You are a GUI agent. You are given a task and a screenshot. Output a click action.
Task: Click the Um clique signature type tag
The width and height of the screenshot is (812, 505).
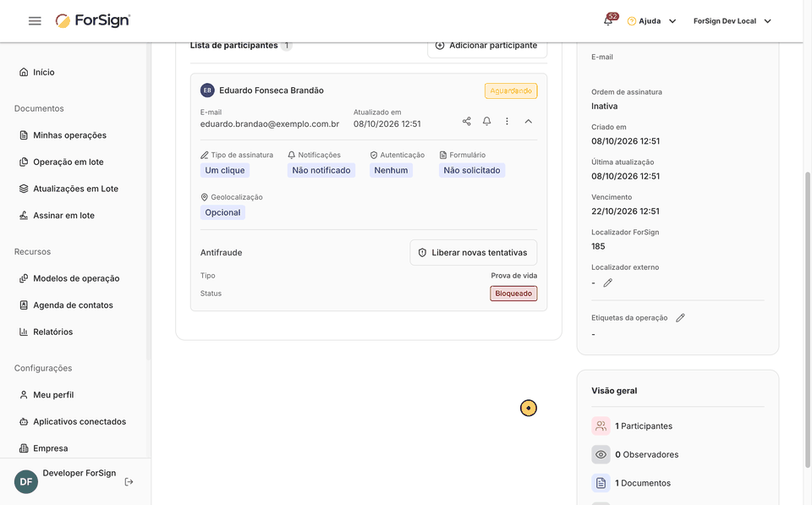coord(225,170)
